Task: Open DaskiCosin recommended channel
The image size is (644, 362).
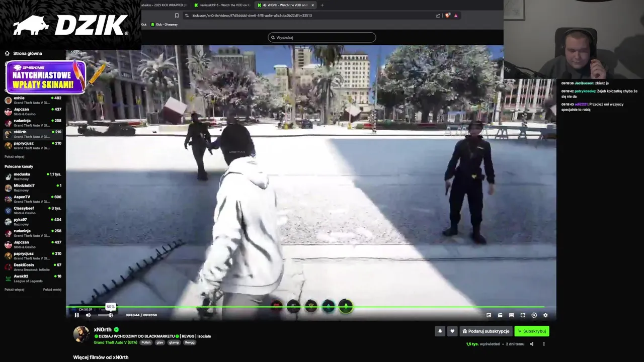Action: click(x=33, y=267)
